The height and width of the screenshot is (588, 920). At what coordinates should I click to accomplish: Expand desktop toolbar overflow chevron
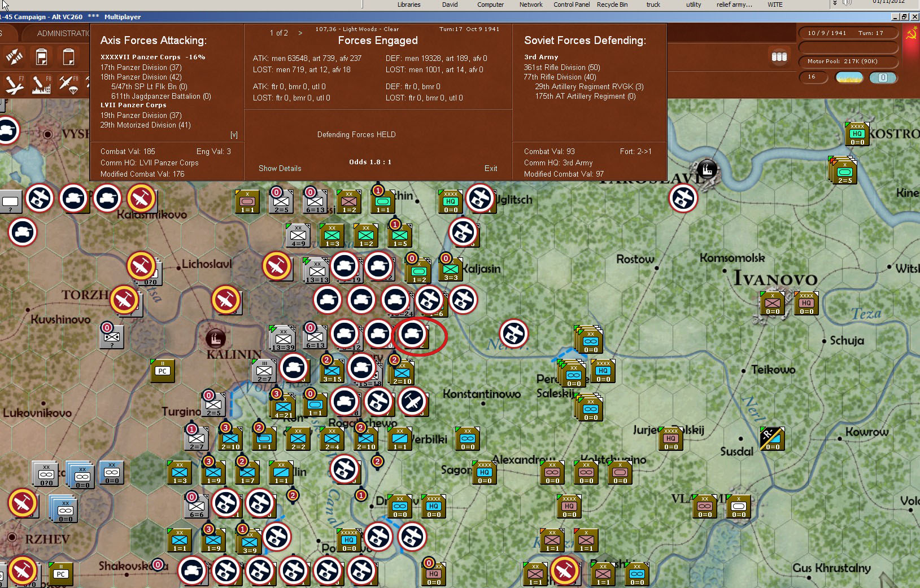click(x=835, y=3)
